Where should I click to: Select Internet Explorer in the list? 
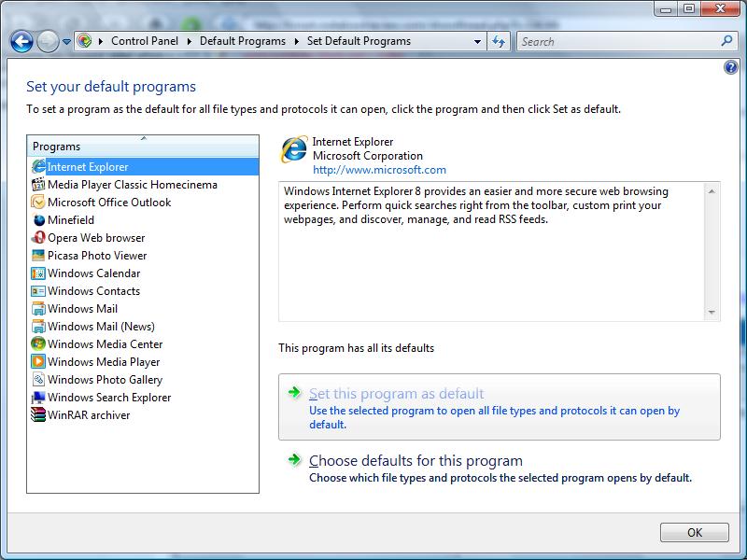pos(143,167)
